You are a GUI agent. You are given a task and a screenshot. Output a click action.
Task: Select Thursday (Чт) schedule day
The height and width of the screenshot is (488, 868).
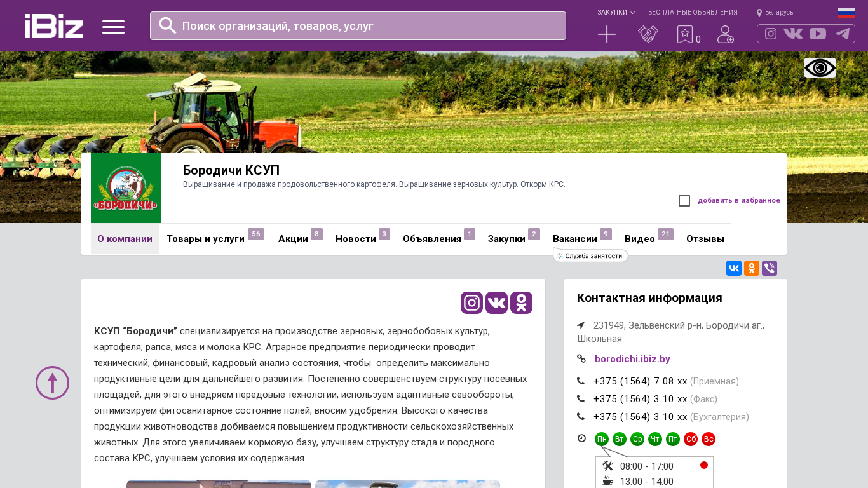655,439
